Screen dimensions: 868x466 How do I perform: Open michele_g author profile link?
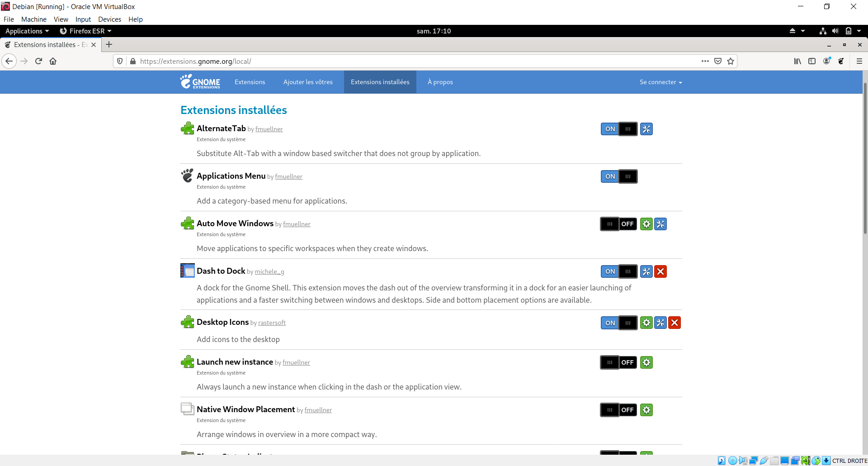[x=269, y=271]
